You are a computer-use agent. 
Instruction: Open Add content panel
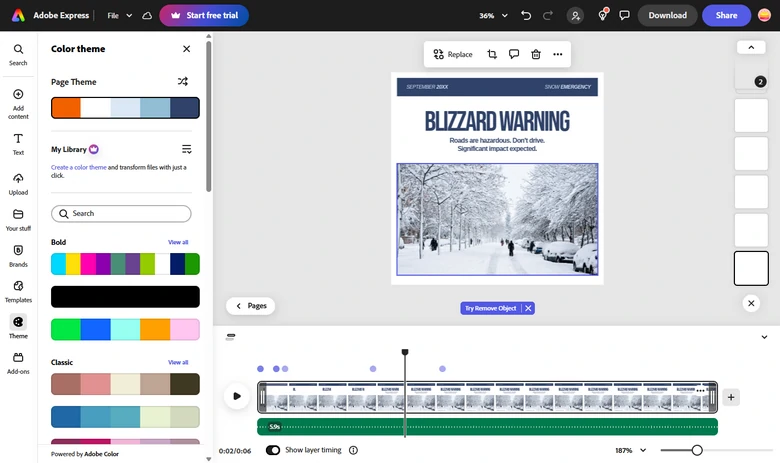(x=18, y=104)
